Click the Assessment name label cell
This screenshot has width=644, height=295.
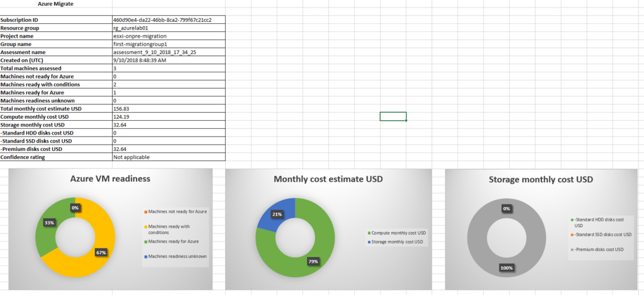tap(56, 52)
